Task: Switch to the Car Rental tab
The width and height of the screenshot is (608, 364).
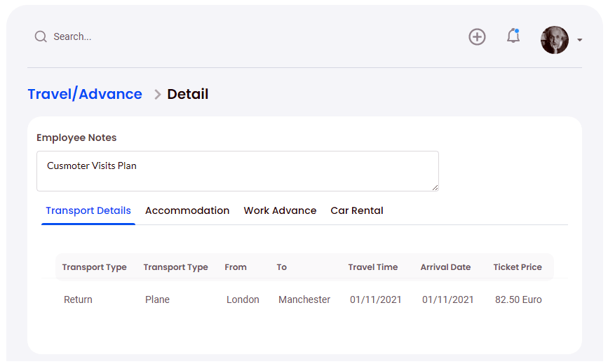Action: click(357, 210)
